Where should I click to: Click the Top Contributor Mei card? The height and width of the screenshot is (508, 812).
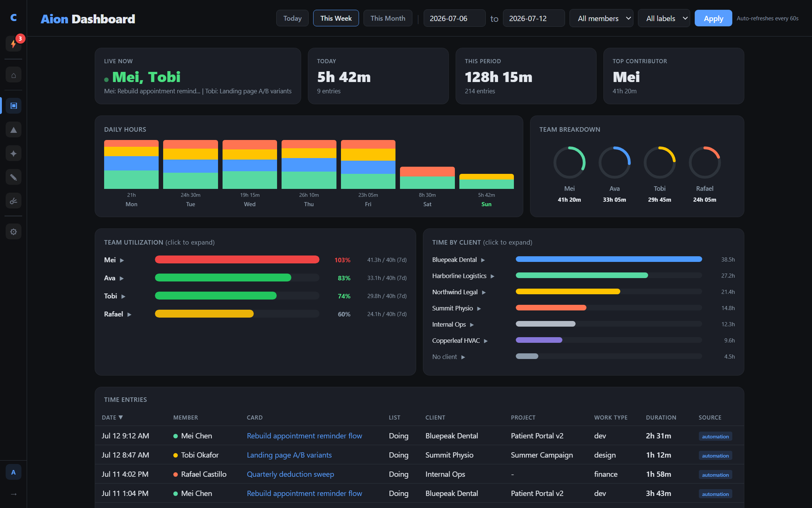[674, 76]
